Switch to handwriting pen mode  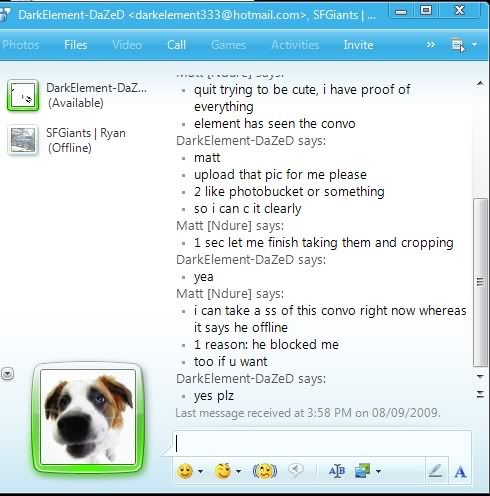[x=436, y=471]
